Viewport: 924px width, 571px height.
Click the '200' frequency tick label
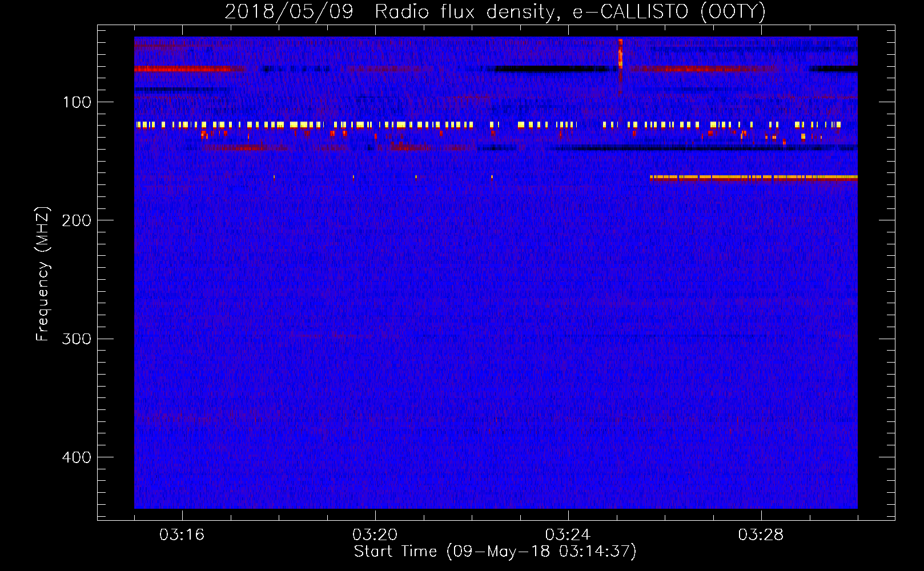[x=77, y=220]
